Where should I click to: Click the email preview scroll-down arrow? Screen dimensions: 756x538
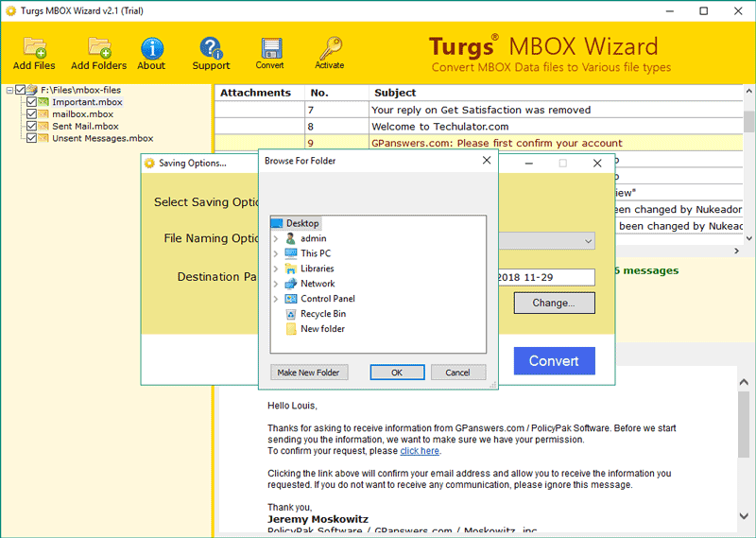point(744,516)
